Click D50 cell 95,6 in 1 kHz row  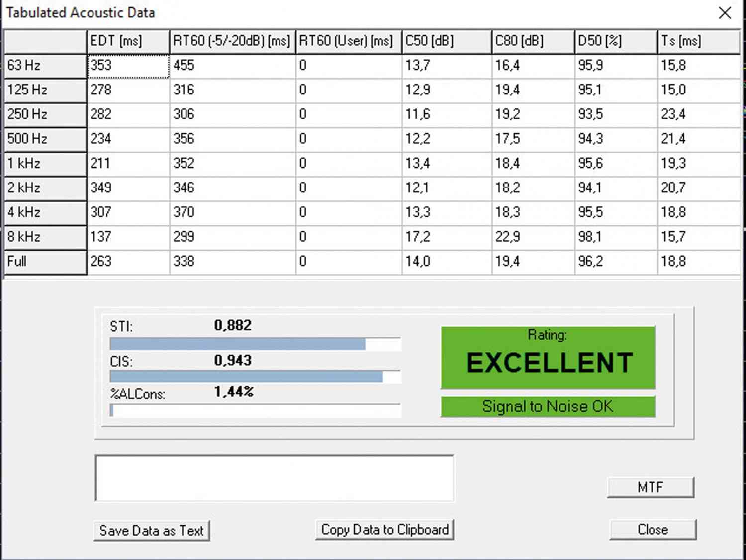tap(616, 164)
